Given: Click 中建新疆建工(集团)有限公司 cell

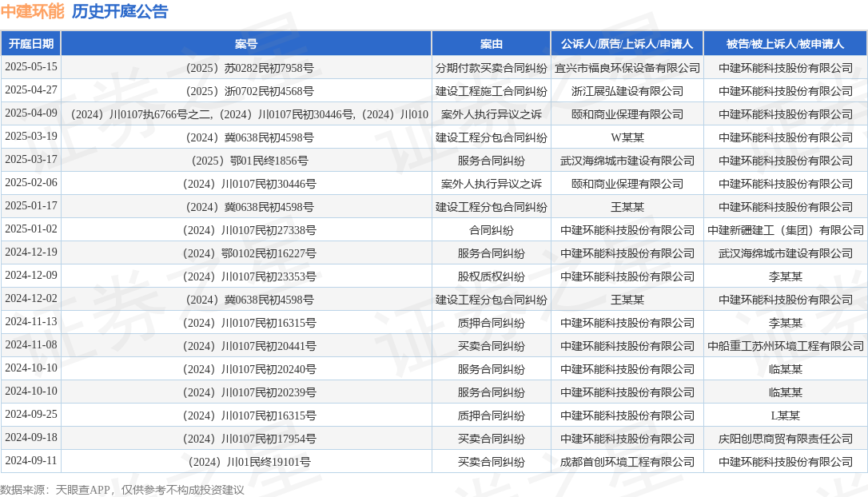Looking at the screenshot, I should tap(786, 231).
